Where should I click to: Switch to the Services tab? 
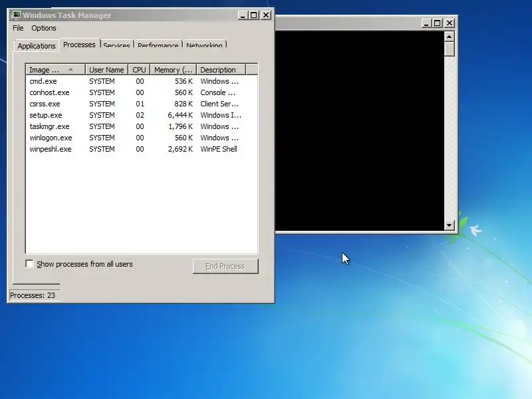(x=117, y=45)
